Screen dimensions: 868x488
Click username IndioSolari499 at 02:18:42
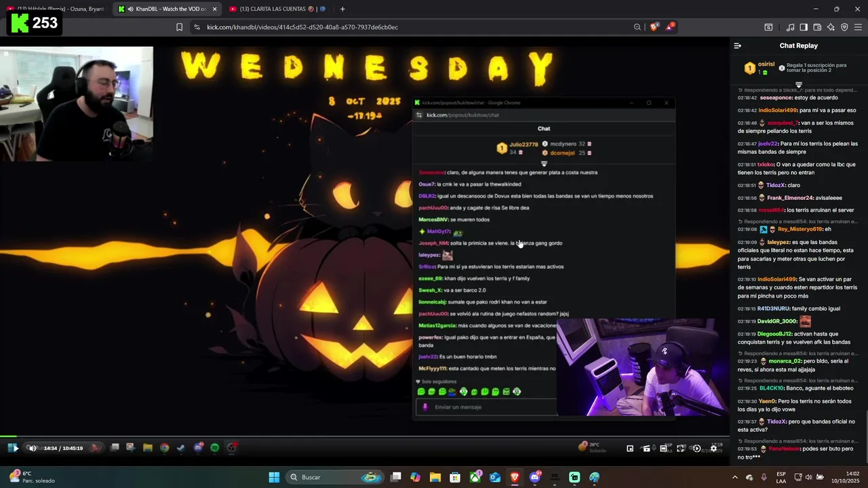(778, 110)
